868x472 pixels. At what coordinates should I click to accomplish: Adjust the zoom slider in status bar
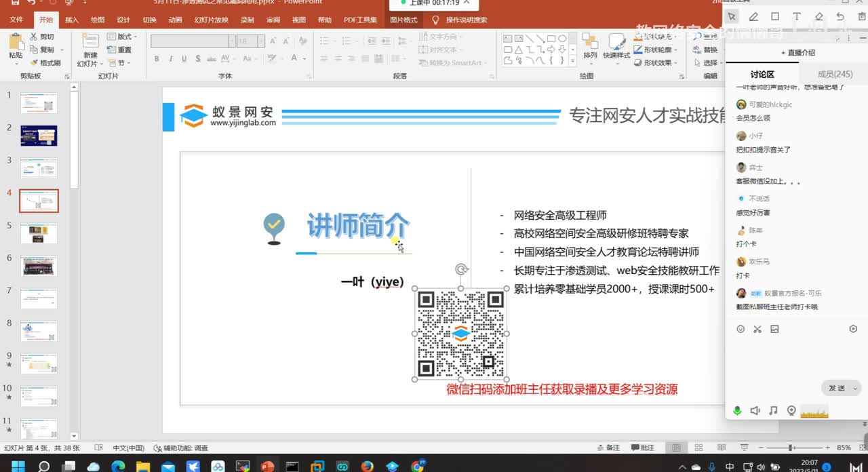(790, 448)
